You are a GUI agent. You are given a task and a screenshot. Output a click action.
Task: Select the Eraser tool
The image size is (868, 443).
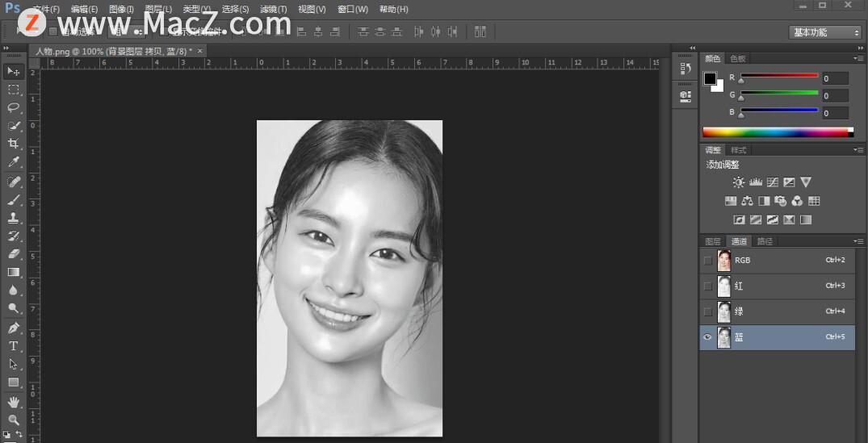14,254
